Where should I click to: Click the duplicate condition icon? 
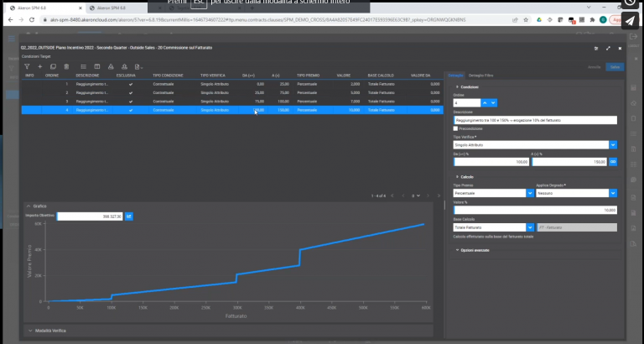pyautogui.click(x=53, y=66)
